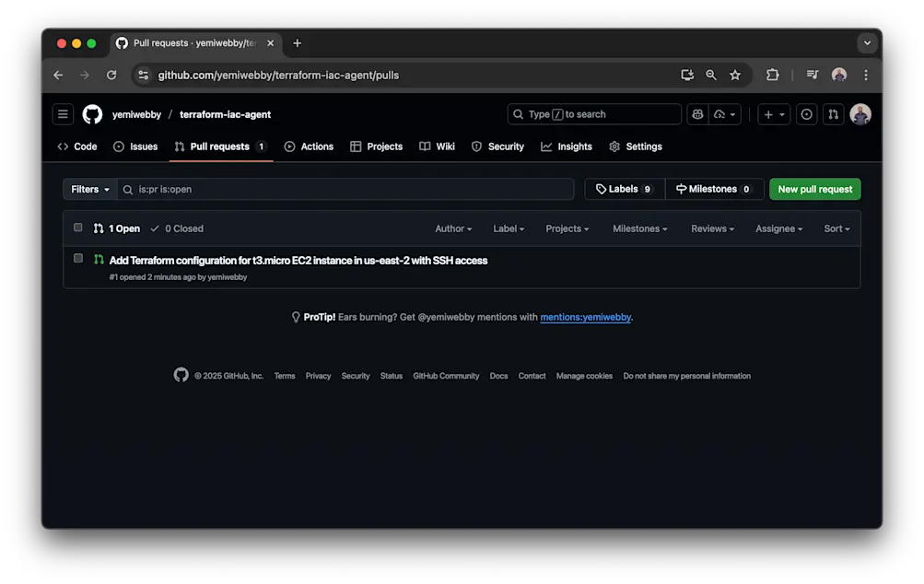Open the create new plus menu

[x=774, y=114]
